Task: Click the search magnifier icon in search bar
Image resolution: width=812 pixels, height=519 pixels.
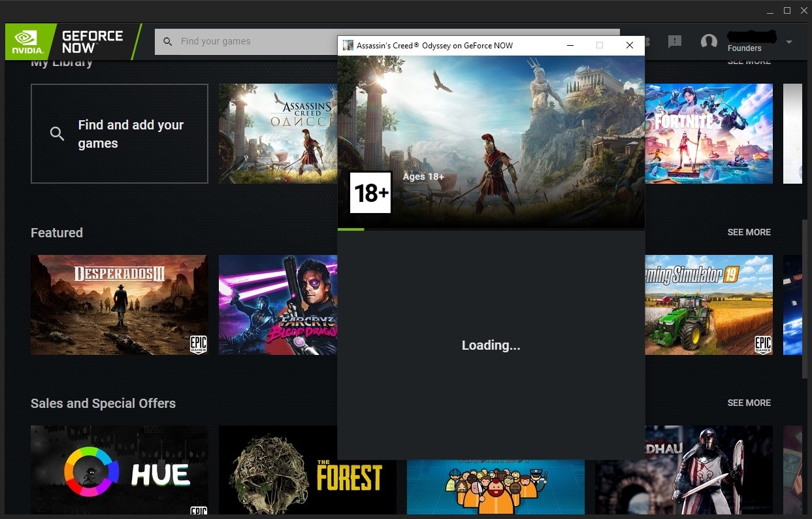Action: [x=168, y=42]
